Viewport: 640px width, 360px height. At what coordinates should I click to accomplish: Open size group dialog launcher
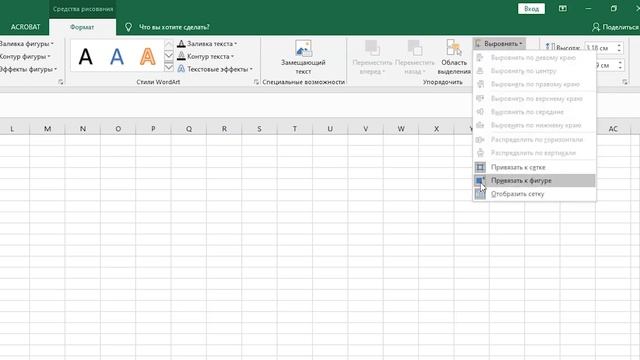[624, 82]
